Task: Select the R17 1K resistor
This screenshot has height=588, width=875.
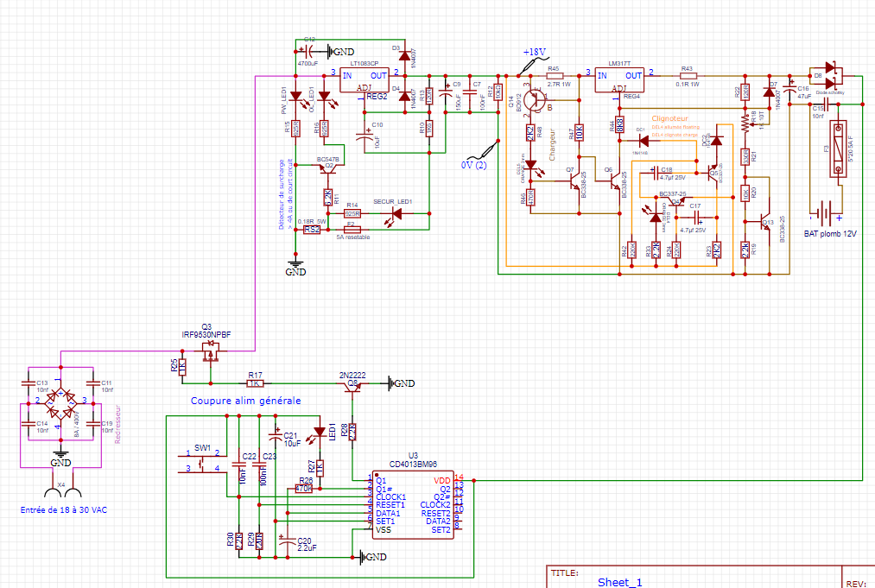Action: point(255,383)
